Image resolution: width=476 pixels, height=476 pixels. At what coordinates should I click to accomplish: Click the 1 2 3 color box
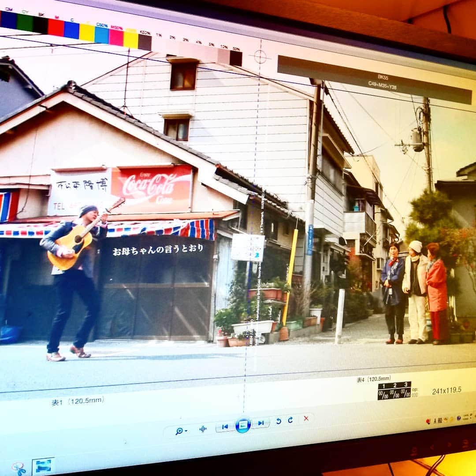click(394, 390)
